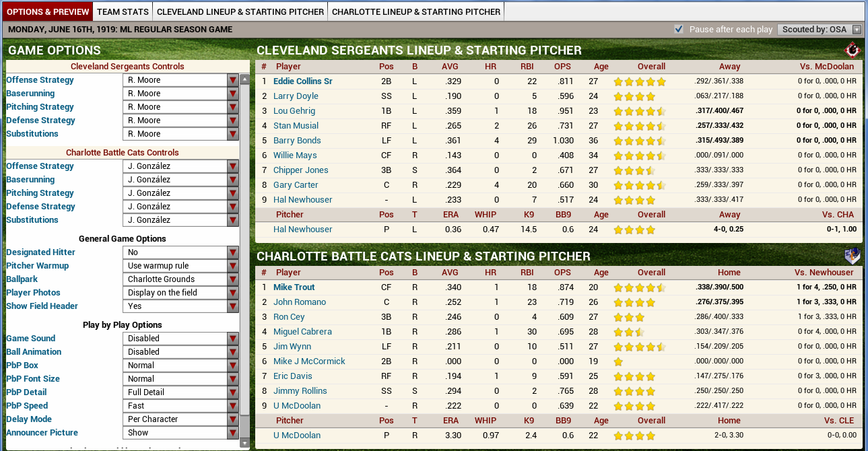Click the game options scrollbar down arrow

coord(244,442)
